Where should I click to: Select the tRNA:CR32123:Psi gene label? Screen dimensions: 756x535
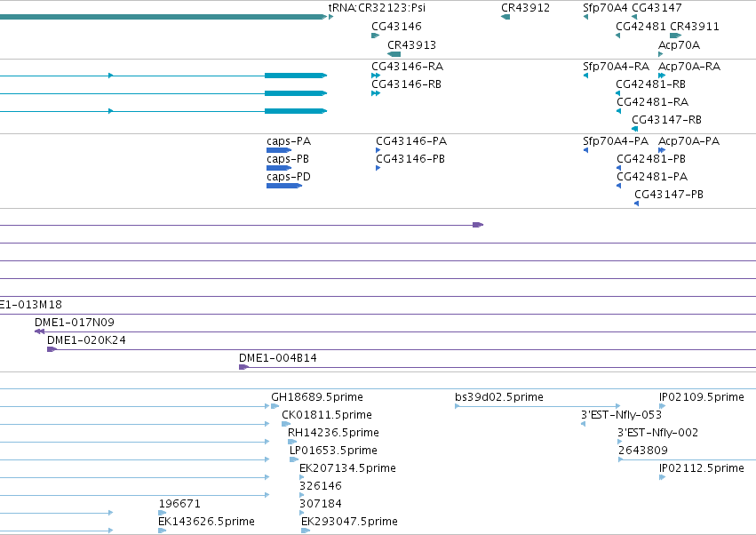pyautogui.click(x=377, y=8)
